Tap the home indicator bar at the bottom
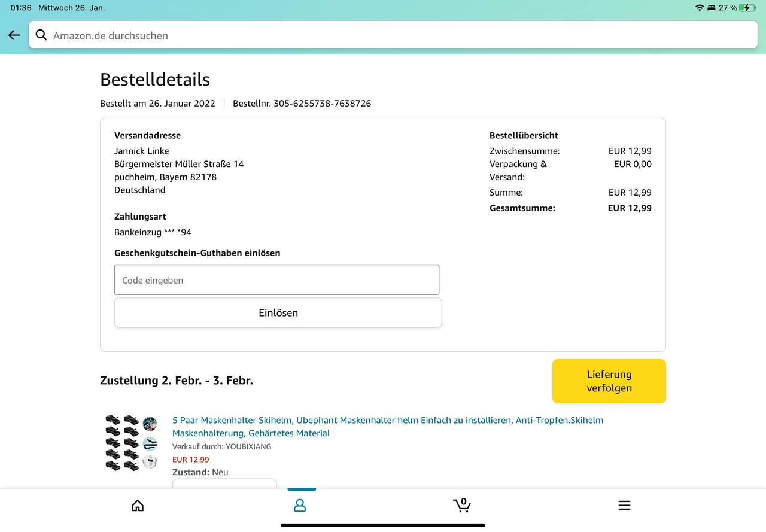 383,525
